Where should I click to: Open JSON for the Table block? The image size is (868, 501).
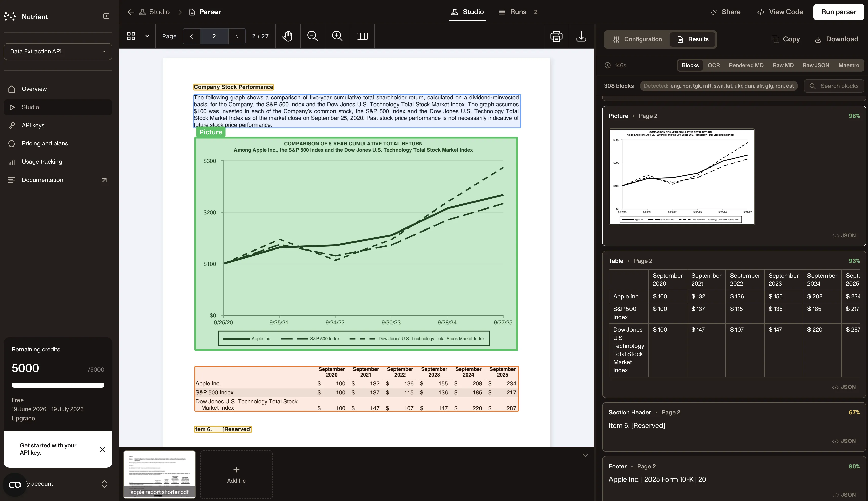coord(843,387)
